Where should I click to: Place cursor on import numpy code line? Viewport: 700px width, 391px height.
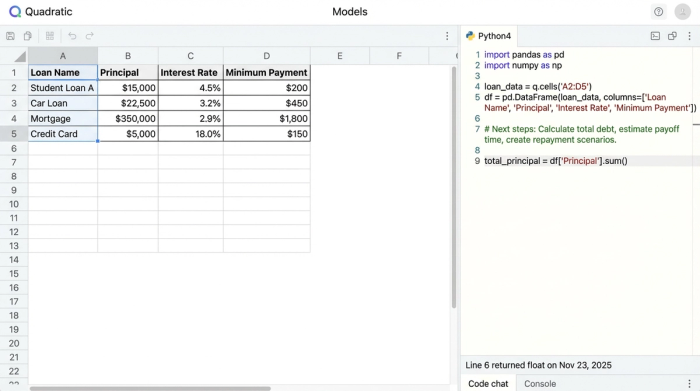click(x=523, y=65)
